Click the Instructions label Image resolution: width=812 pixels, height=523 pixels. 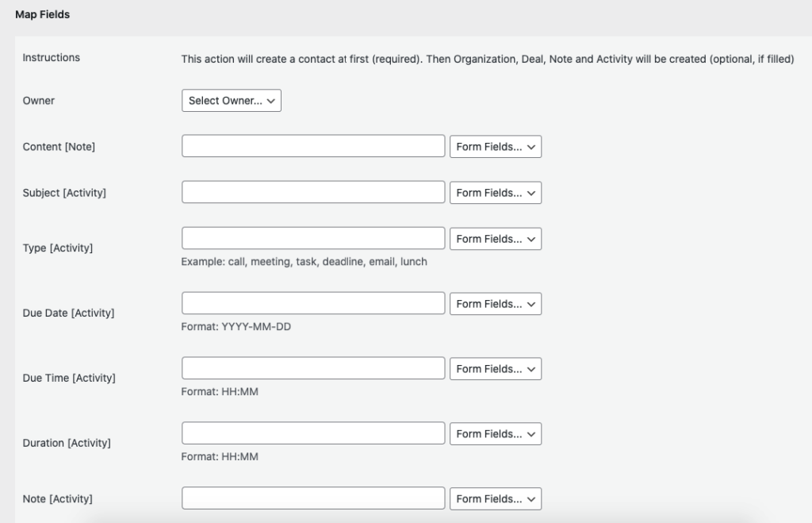pyautogui.click(x=52, y=57)
